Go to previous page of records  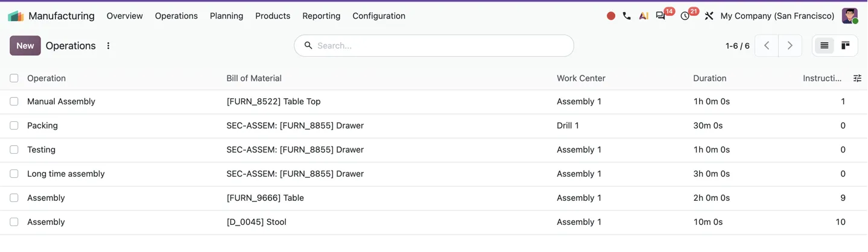767,46
